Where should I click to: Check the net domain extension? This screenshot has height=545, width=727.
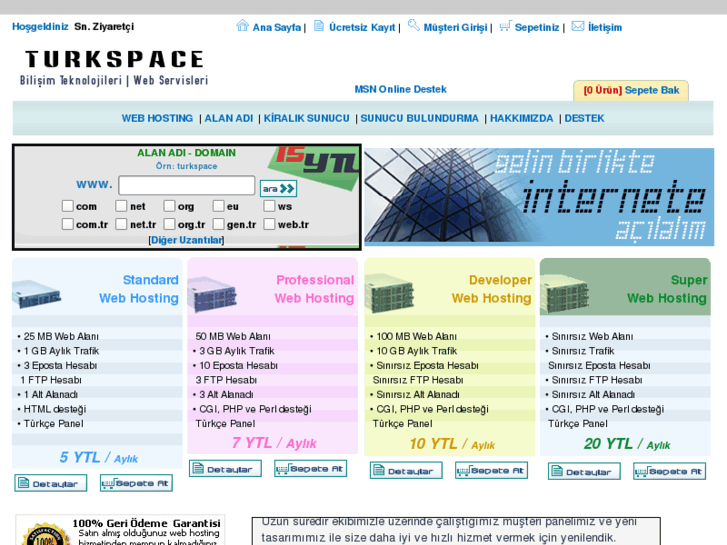click(121, 205)
